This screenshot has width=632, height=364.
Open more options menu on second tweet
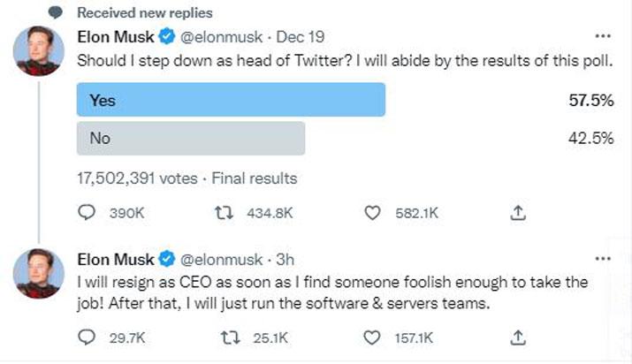(603, 259)
